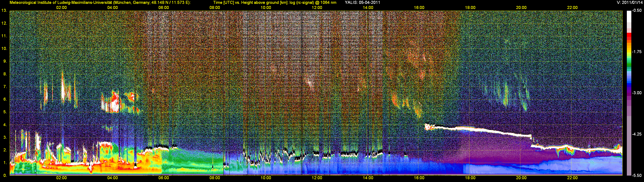644x182 pixels.
Task: Click the 14:00 label on the top time axis
Action: pos(368,7)
